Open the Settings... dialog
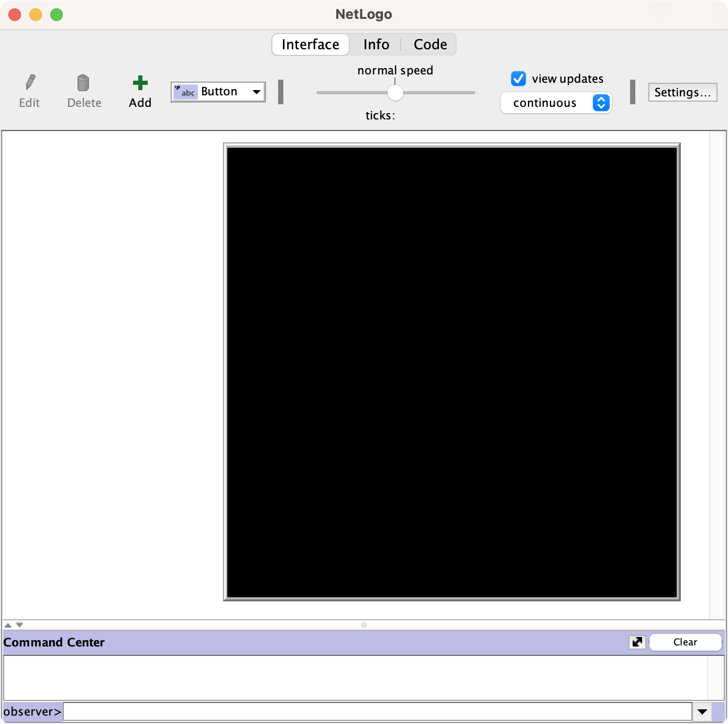Screen dimensions: 728x724 point(682,92)
